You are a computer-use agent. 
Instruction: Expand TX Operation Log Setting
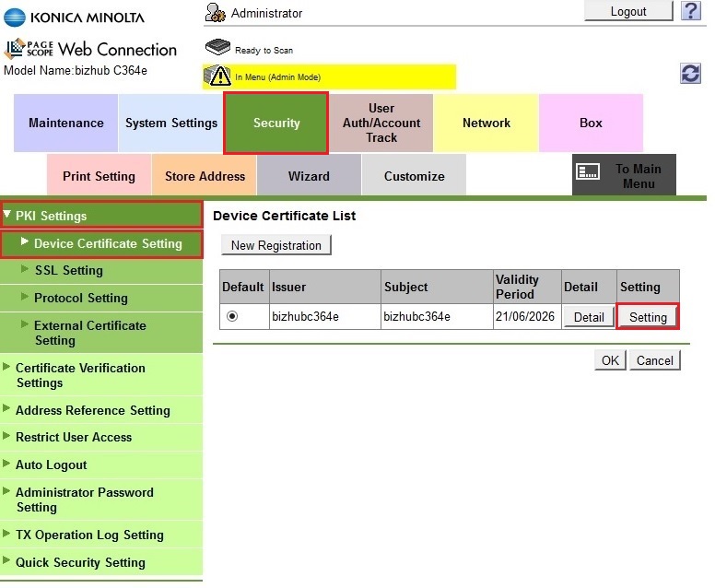click(101, 535)
